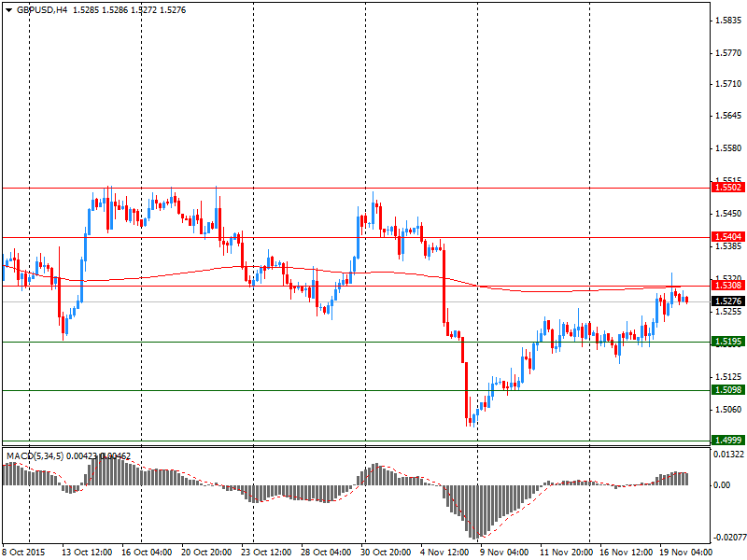747x560 pixels.
Task: Click the MACD(5,34,5) indicator label
Action: pyautogui.click(x=35, y=456)
